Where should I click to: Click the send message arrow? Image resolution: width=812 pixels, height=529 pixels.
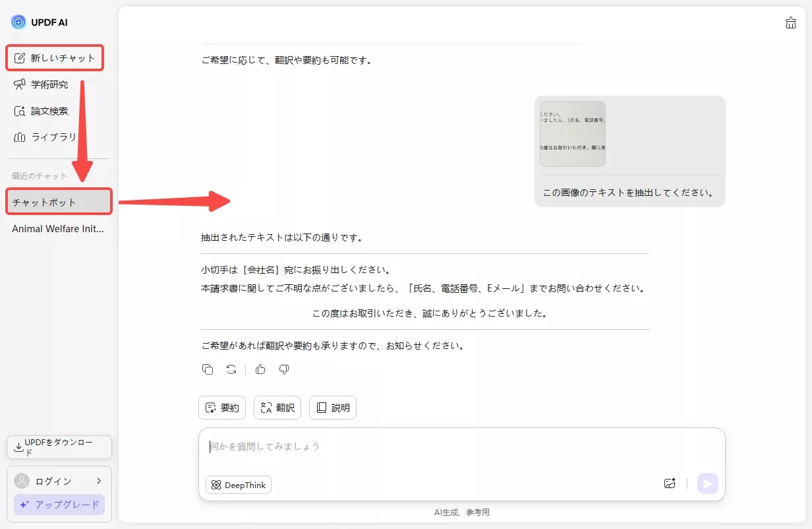click(708, 483)
